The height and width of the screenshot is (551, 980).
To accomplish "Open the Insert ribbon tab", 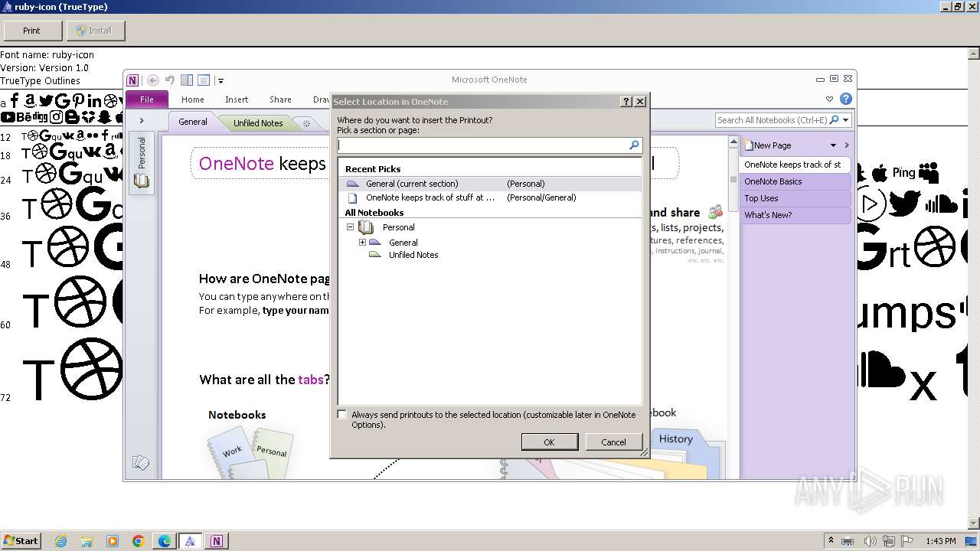I will pyautogui.click(x=237, y=99).
